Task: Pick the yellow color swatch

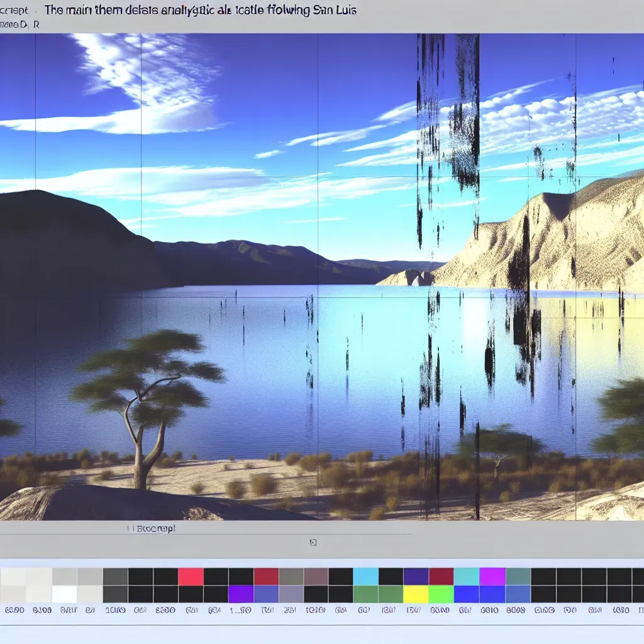Action: pyautogui.click(x=416, y=594)
